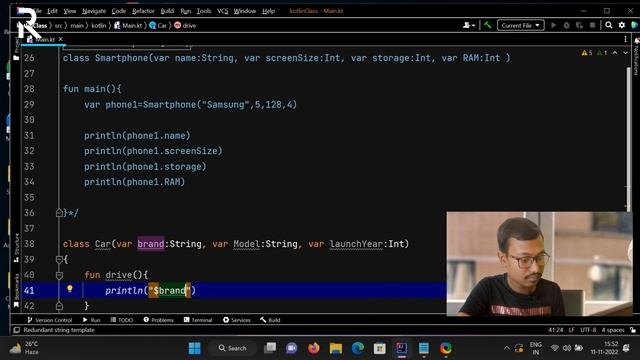640x360 pixels.
Task: Click the yellow warnings count indicator
Action: 587,53
